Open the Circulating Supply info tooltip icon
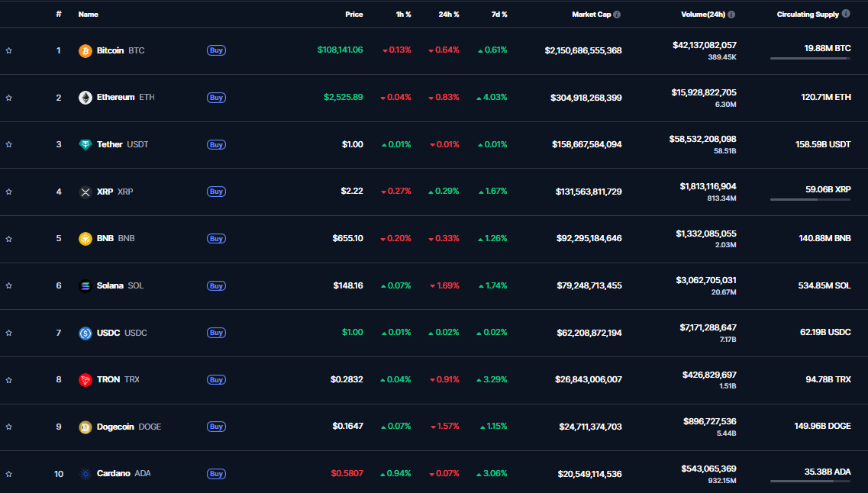This screenshot has width=868, height=493. 846,14
